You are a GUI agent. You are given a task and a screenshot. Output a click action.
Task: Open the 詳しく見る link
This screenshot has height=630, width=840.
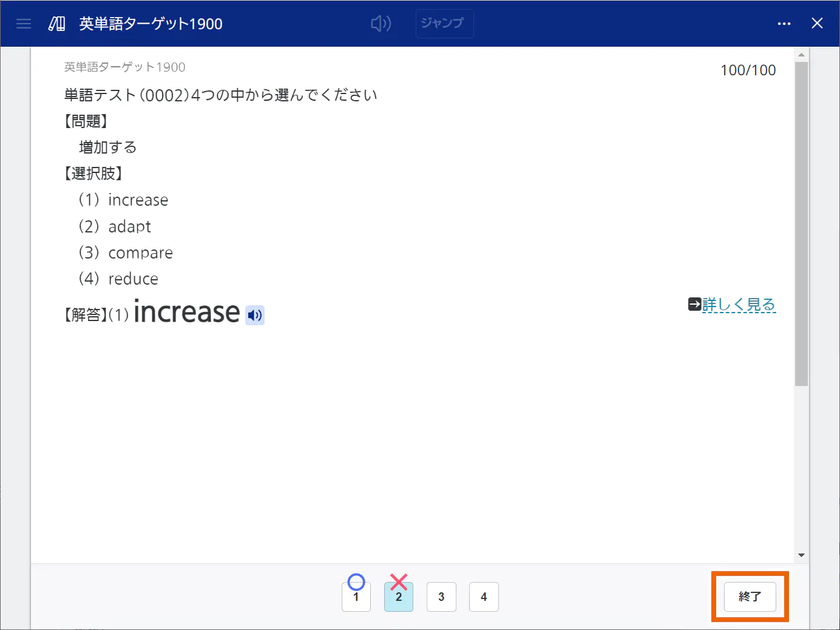[739, 304]
